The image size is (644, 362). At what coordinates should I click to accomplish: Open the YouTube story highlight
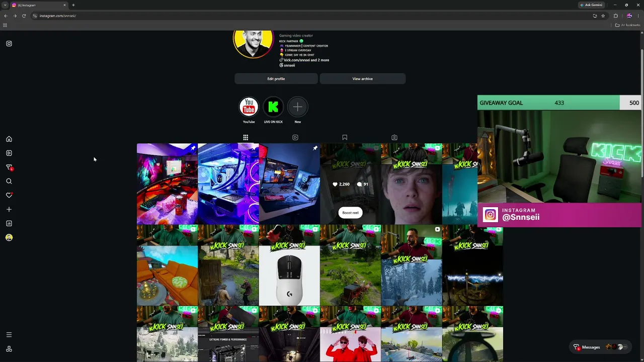(x=249, y=107)
